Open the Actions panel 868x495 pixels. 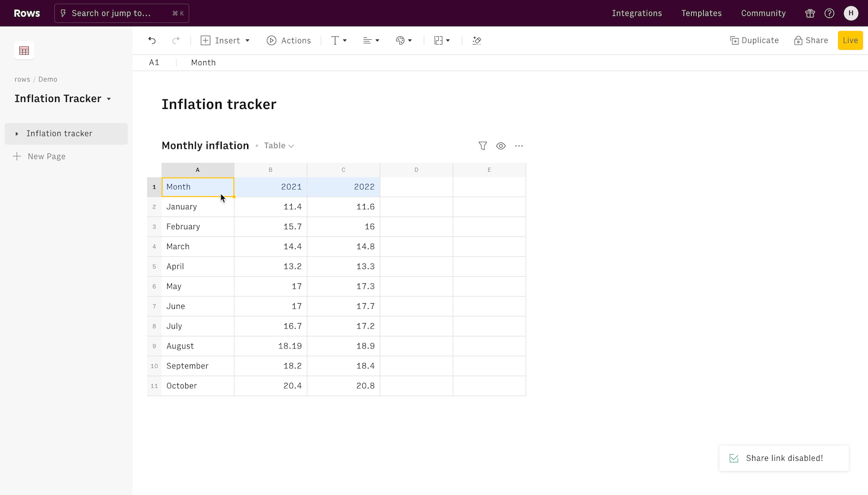tap(289, 40)
